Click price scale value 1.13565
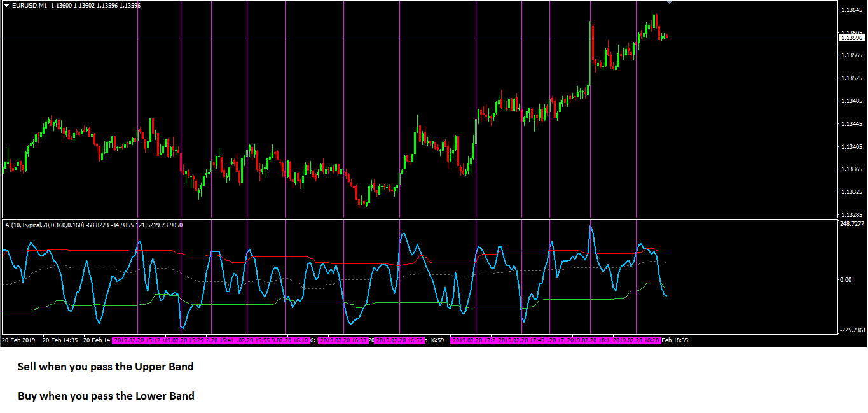The image size is (868, 413). (851, 55)
